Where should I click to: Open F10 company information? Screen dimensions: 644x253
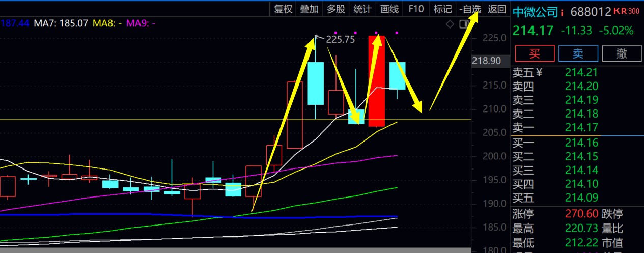click(x=416, y=9)
